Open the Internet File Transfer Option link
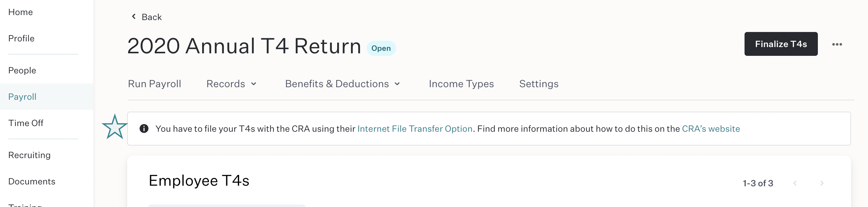Viewport: 868px width, 207px height. [415, 129]
